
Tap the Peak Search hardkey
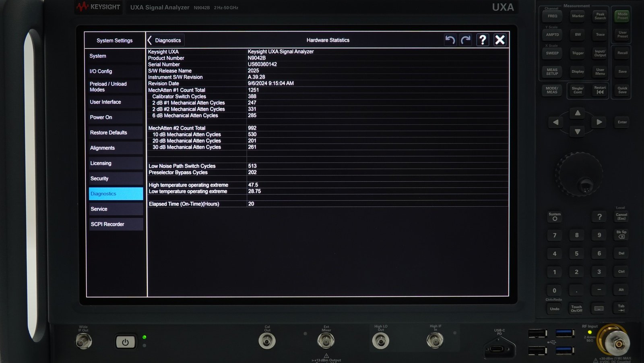[600, 16]
